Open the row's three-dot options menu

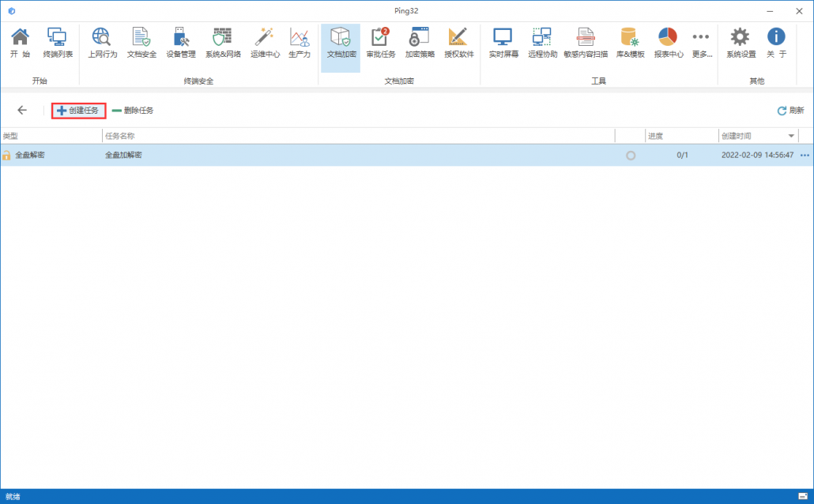[x=805, y=156]
